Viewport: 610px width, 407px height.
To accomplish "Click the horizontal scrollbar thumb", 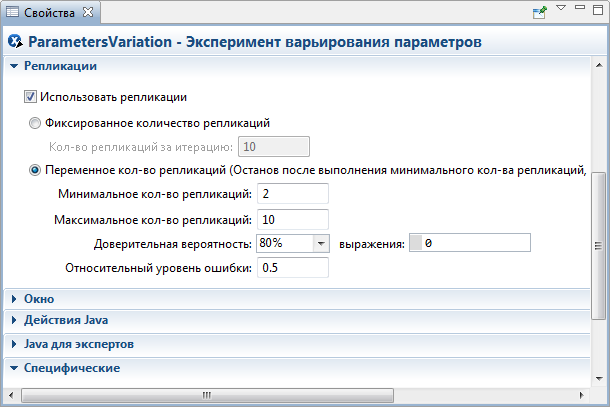I will point(207,395).
